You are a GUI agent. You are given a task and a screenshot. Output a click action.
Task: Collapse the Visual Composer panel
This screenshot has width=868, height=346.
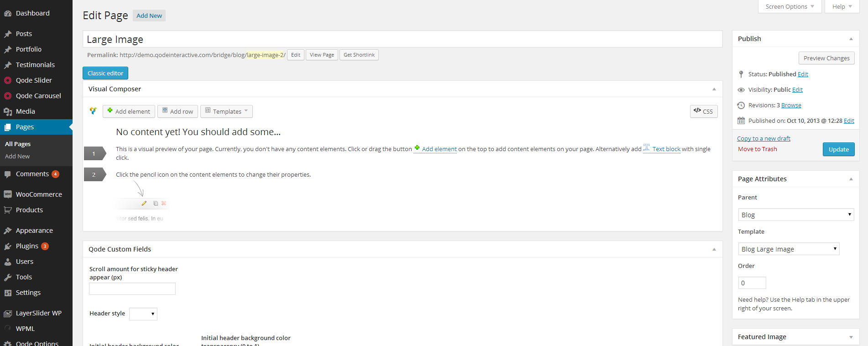coord(714,89)
